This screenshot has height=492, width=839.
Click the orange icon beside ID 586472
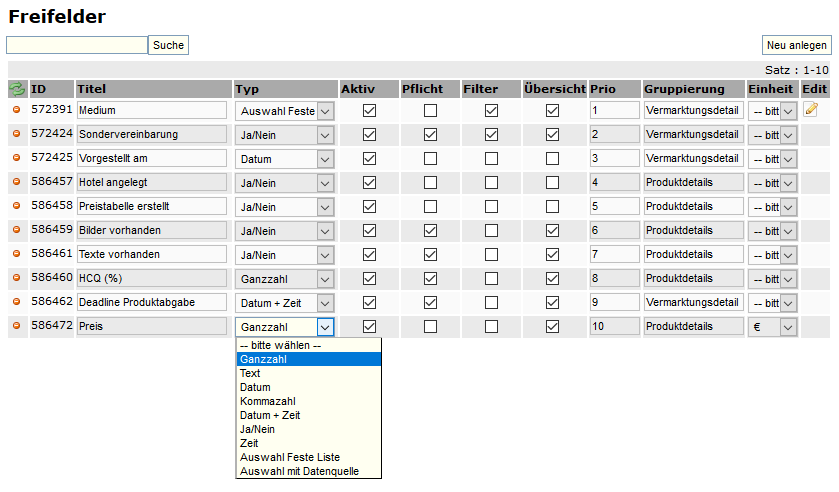(x=17, y=326)
